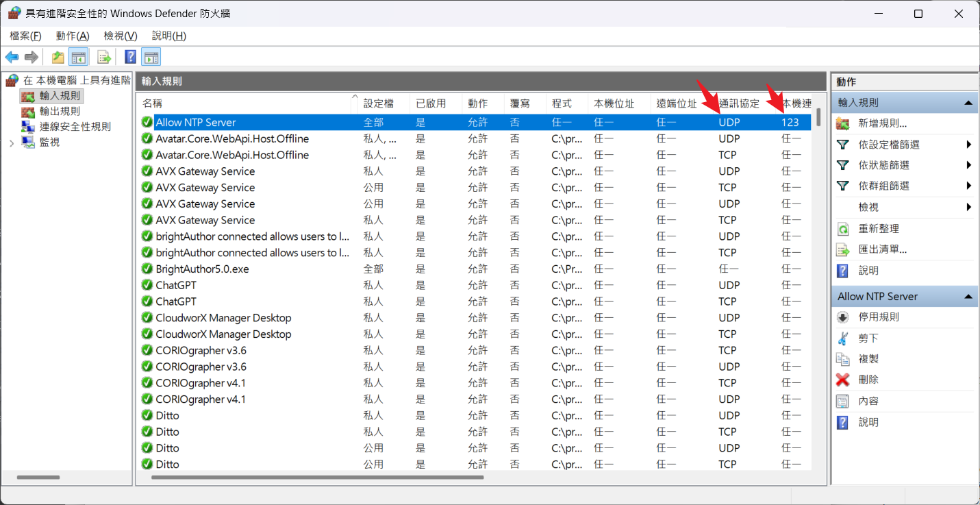Image resolution: width=980 pixels, height=505 pixels.
Task: Click the Back arrow toolbar icon
Action: point(12,57)
